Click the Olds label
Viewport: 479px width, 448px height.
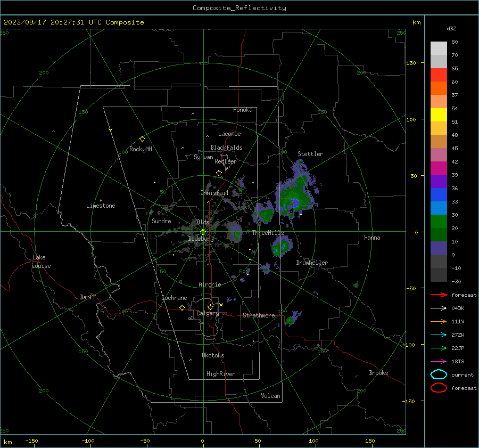pyautogui.click(x=203, y=222)
